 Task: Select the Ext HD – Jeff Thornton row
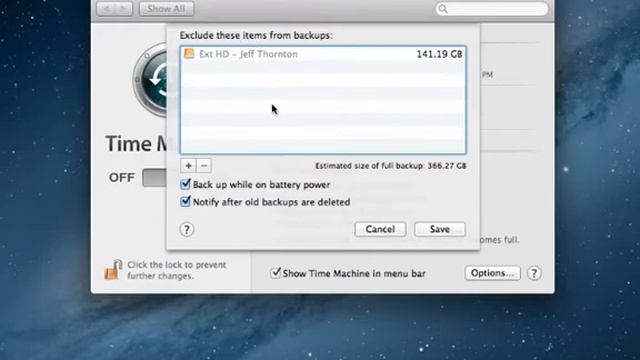coord(323,54)
